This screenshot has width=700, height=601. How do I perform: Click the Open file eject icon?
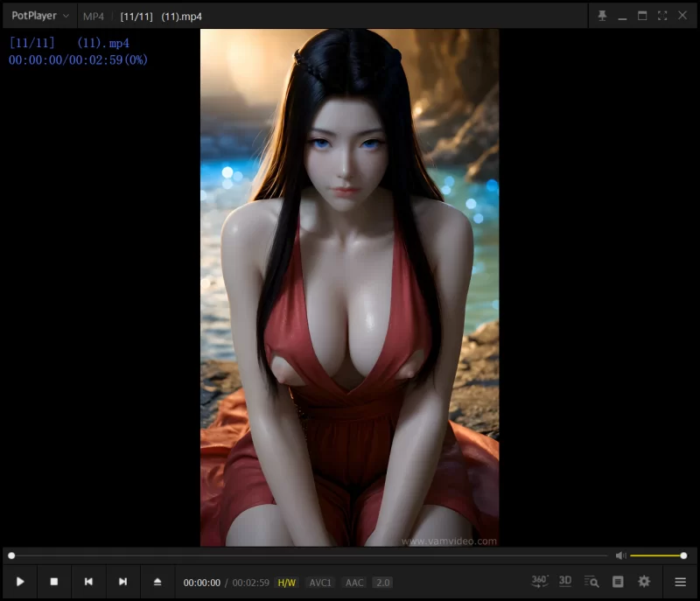point(157,582)
